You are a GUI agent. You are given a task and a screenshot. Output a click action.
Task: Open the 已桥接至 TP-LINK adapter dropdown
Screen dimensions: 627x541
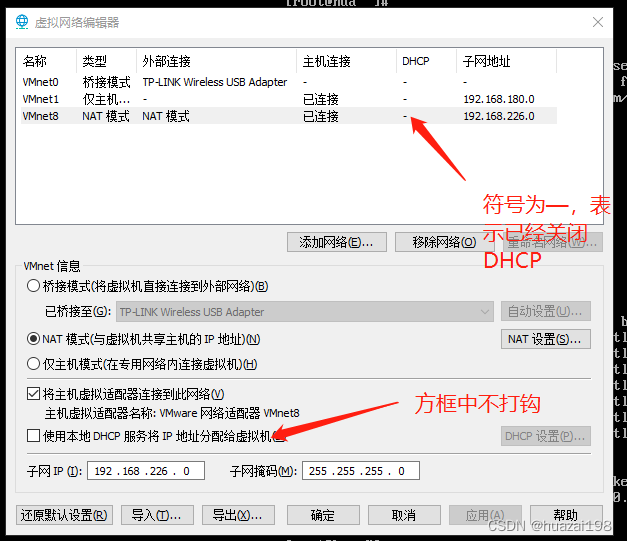(x=305, y=311)
